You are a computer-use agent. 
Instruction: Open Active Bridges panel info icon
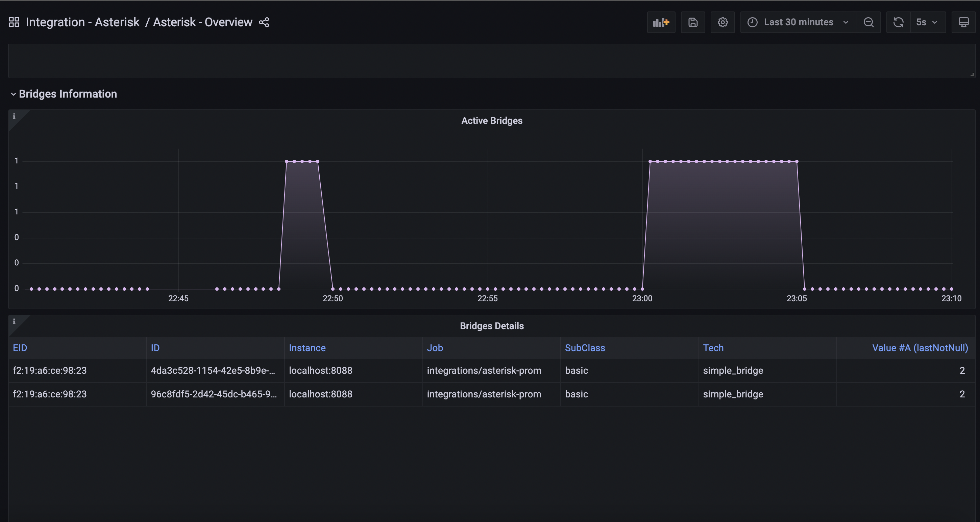(x=14, y=116)
